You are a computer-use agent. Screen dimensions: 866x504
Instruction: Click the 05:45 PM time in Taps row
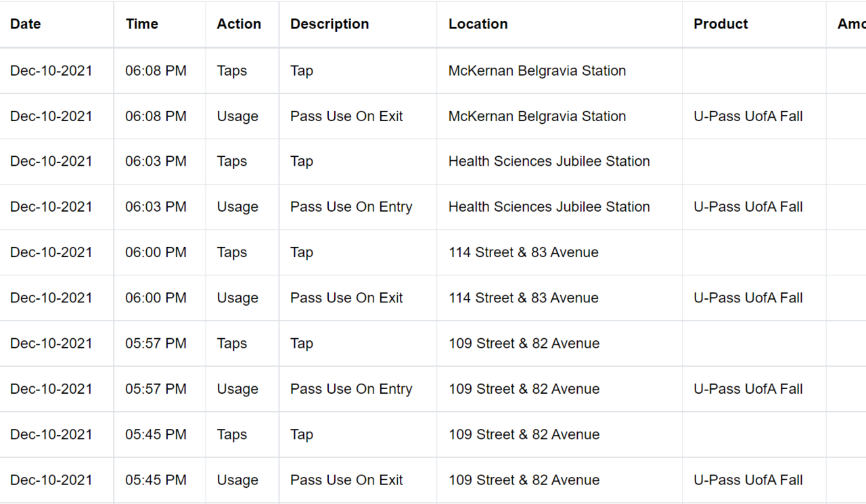point(156,434)
